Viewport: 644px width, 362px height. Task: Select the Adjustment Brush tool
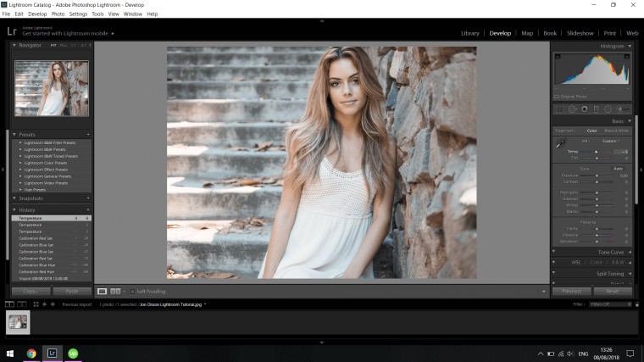pos(623,109)
